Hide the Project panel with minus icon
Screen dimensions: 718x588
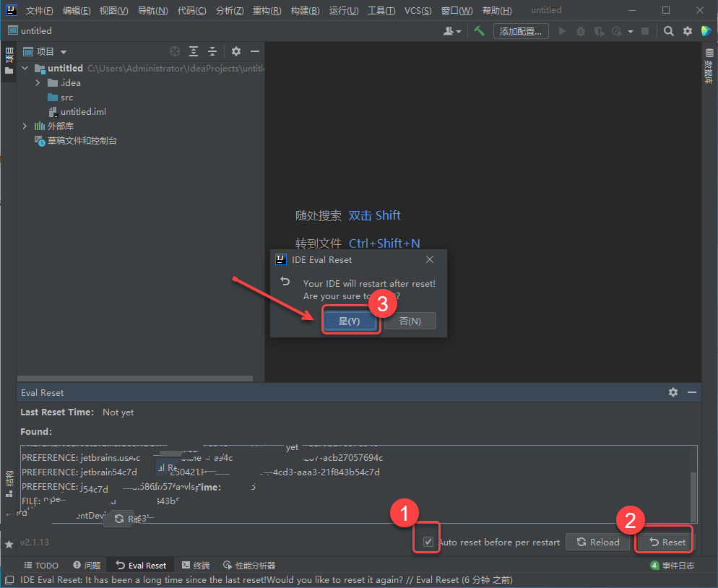tap(255, 51)
